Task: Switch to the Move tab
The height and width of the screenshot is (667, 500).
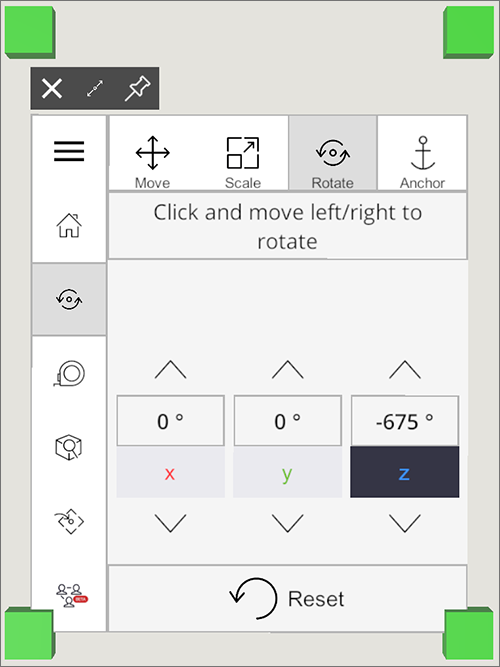Action: click(153, 153)
